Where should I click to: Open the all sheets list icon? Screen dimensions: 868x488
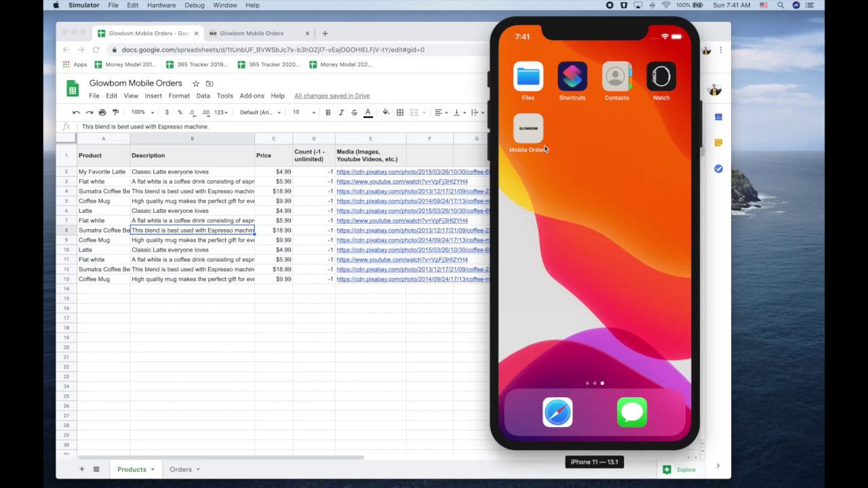click(x=96, y=469)
